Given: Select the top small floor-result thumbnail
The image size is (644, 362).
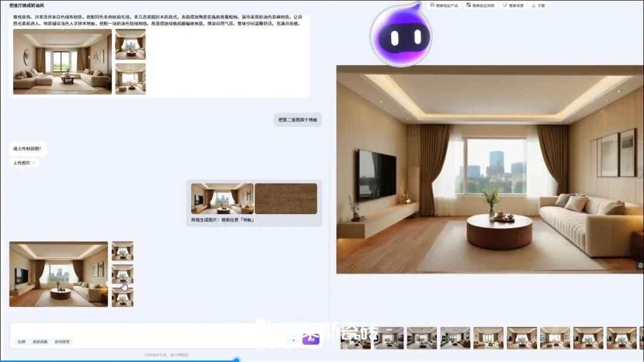Looking at the screenshot, I should pos(122,251).
